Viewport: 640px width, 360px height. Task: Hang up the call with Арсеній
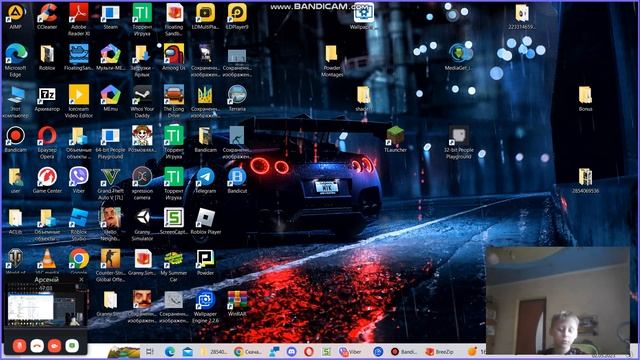click(37, 346)
